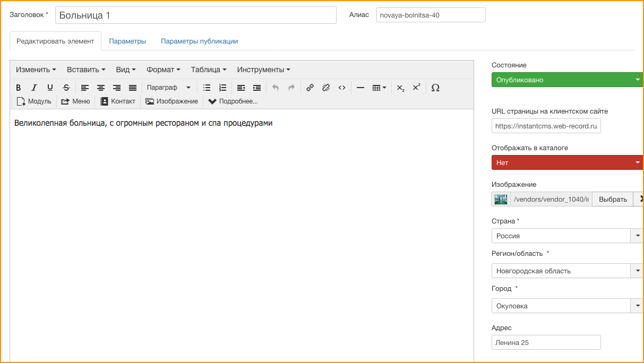644x363 pixels.
Task: Click the Изображение editor button
Action: [x=172, y=101]
